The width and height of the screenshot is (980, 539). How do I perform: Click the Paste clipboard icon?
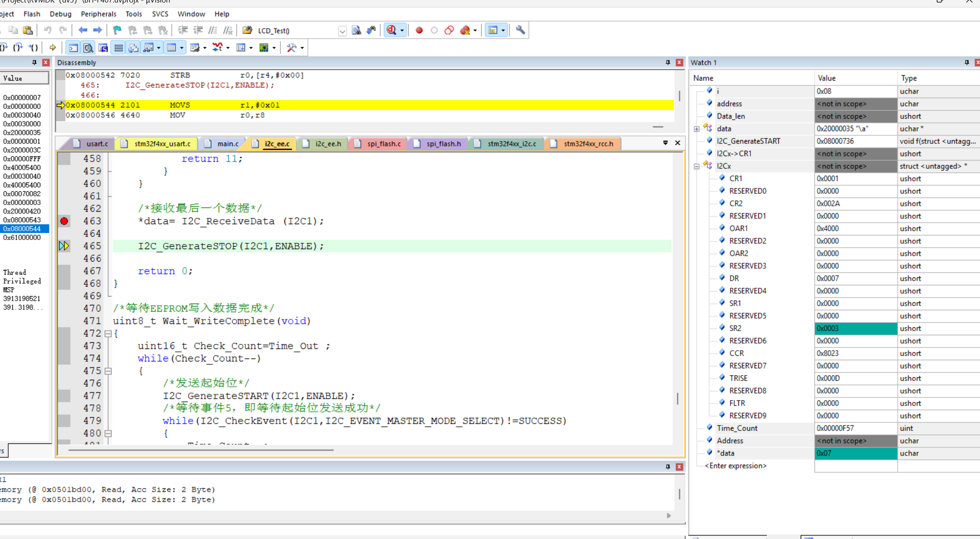28,30
